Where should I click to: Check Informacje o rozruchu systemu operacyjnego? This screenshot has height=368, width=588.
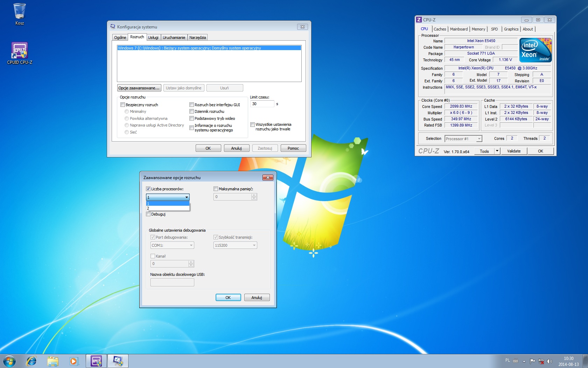[x=191, y=128]
